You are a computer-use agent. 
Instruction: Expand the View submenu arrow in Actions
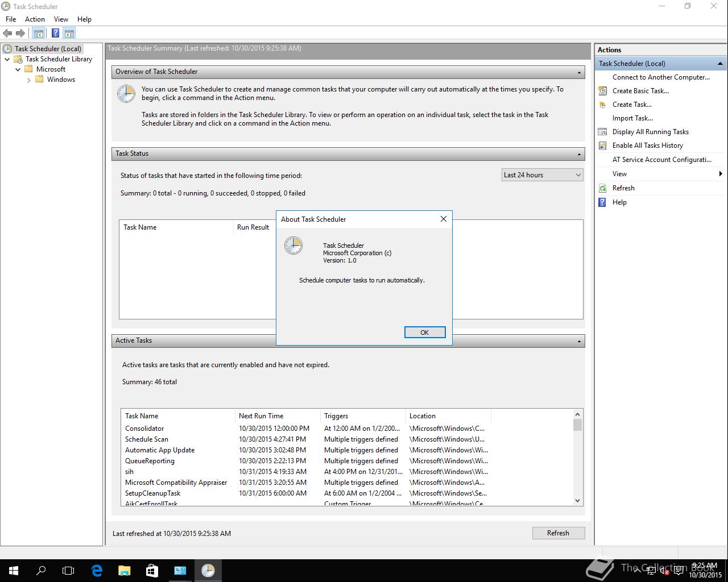click(x=721, y=174)
